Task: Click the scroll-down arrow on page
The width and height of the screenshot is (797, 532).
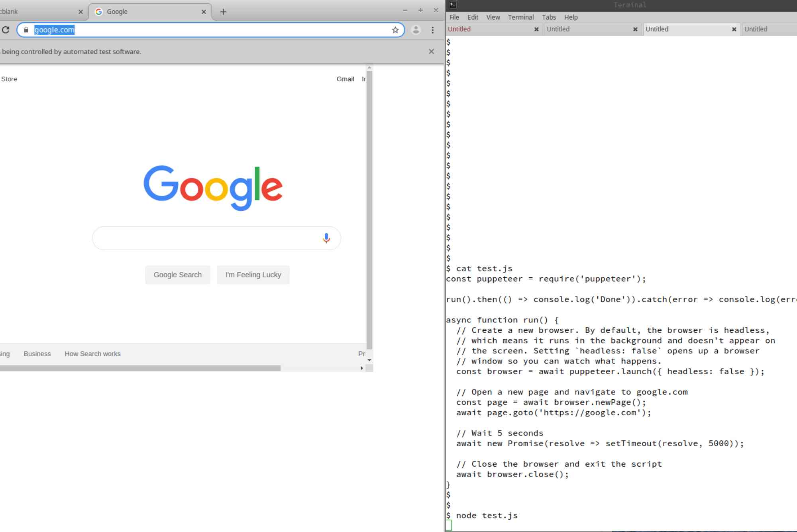Action: [369, 360]
